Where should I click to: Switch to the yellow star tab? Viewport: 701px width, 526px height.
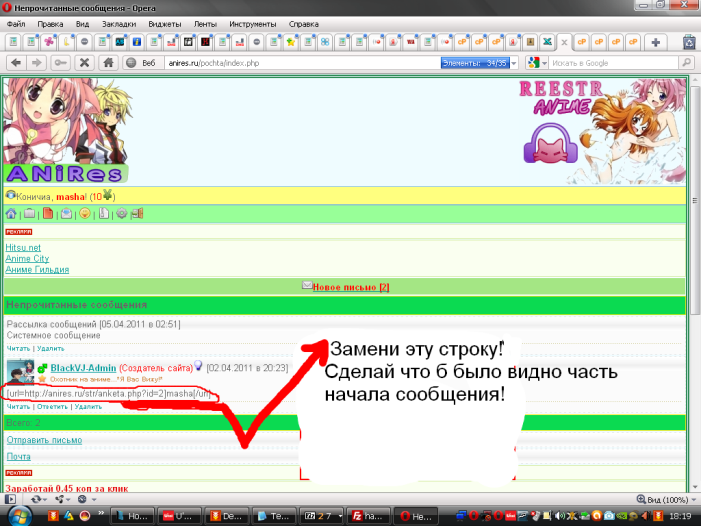[291, 42]
